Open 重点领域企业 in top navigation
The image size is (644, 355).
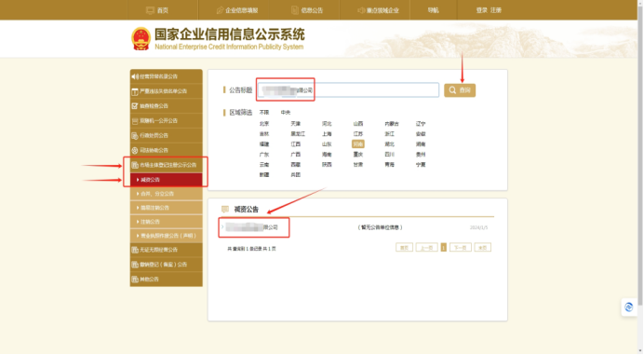pos(378,10)
